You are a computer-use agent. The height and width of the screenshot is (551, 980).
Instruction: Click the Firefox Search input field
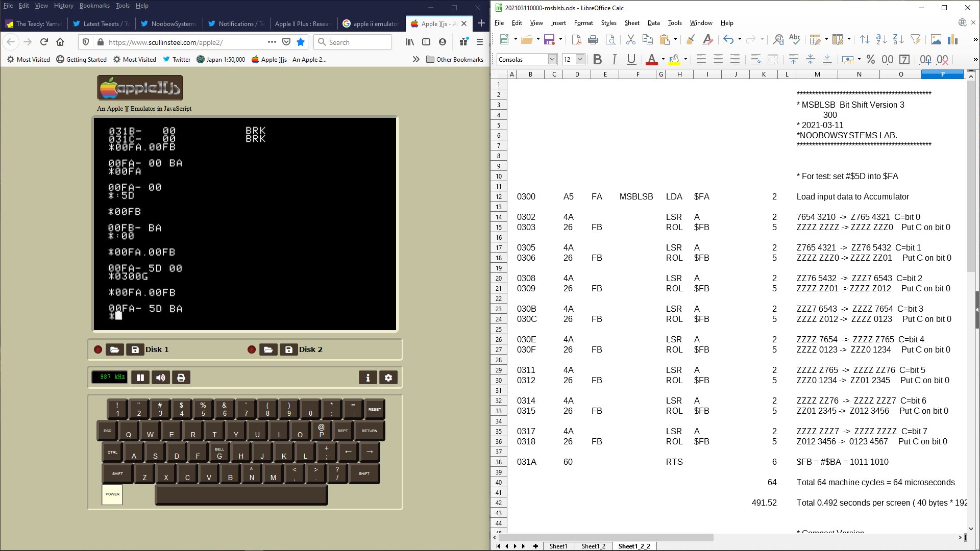353,42
